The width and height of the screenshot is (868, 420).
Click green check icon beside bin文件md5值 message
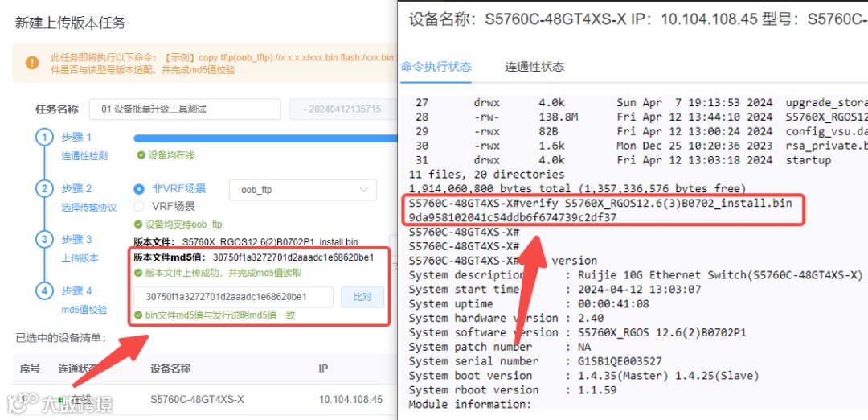point(138,315)
